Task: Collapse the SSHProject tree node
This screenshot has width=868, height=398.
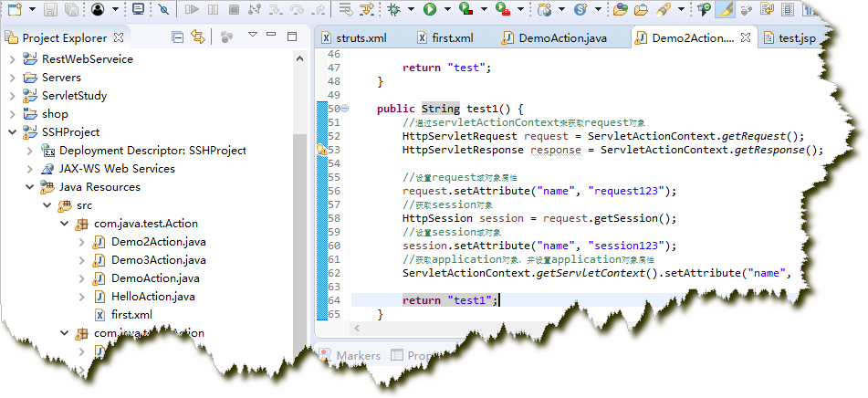Action: click(x=12, y=131)
